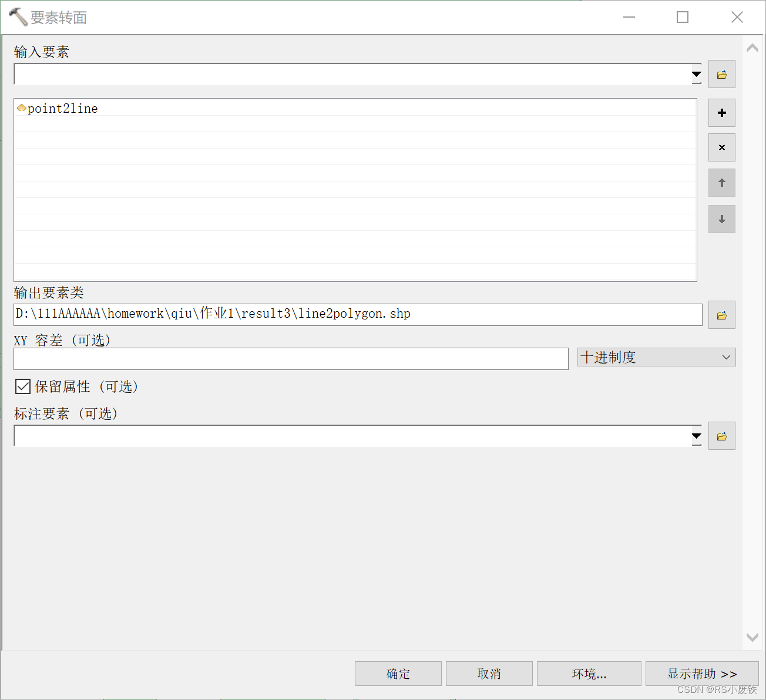Move the entry down with arrow button
The image size is (766, 700).
722,219
